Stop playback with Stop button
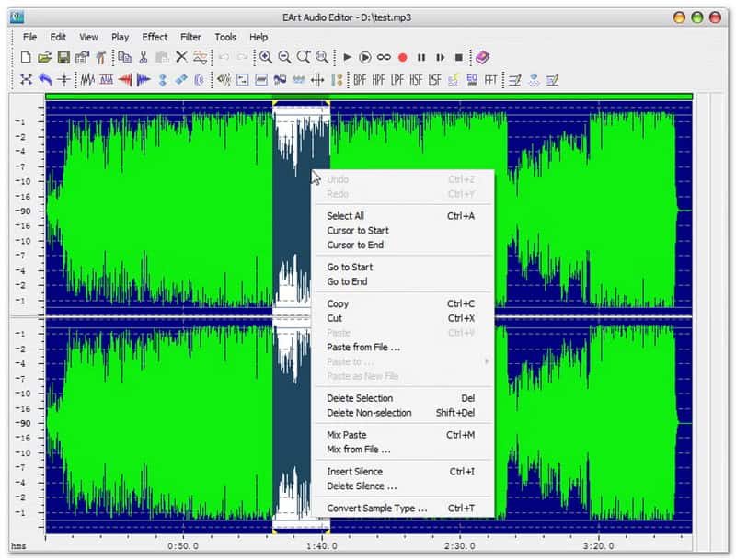 tap(458, 57)
